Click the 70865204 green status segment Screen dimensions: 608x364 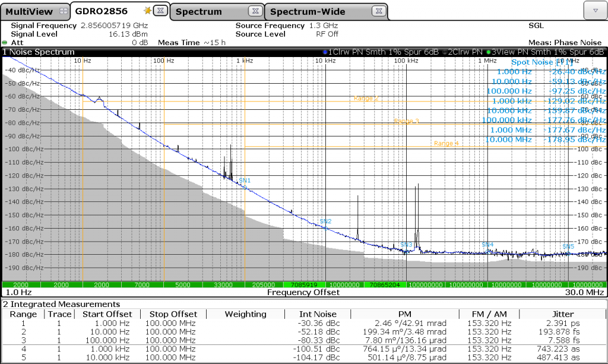[x=385, y=285]
